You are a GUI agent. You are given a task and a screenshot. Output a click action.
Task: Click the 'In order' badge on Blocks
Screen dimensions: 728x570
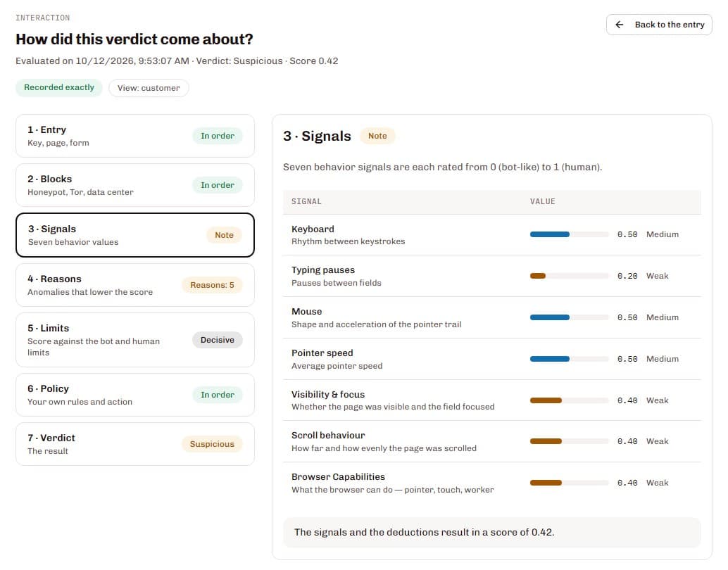click(218, 185)
